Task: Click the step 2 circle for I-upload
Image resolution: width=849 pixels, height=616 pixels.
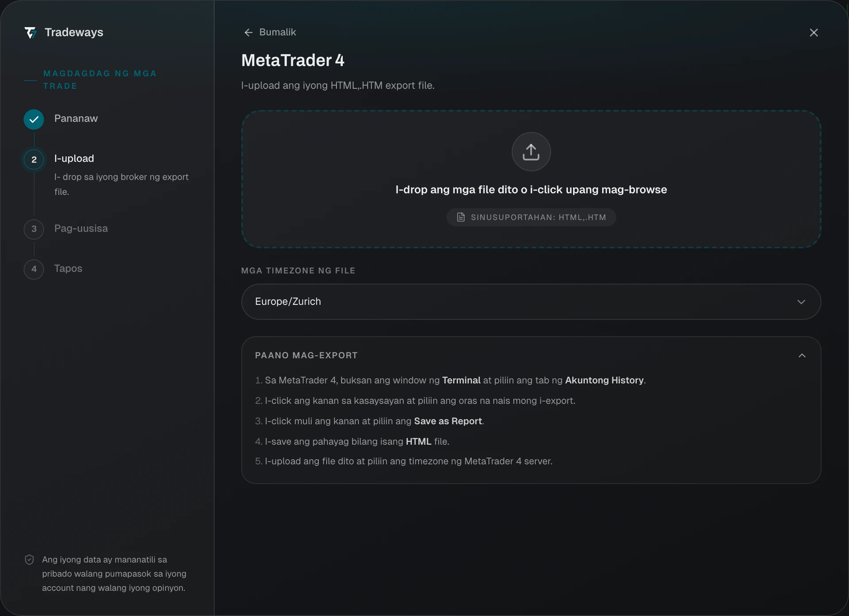Action: (x=34, y=160)
